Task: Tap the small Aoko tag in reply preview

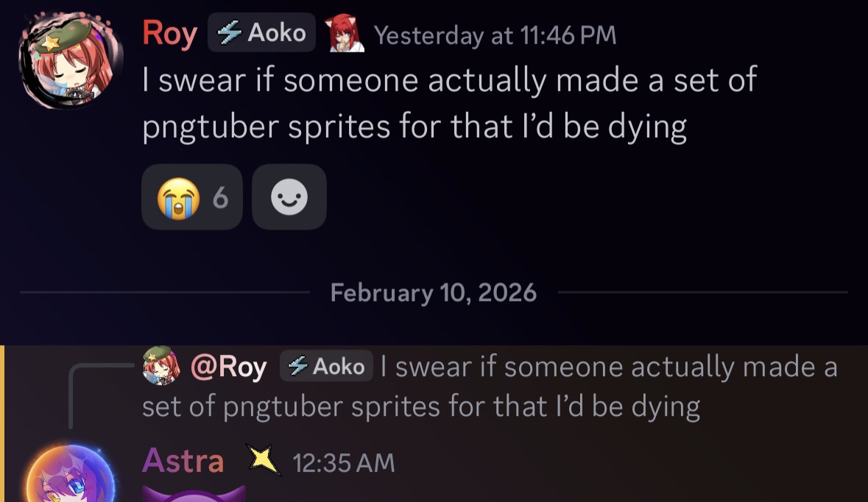Action: 326,367
